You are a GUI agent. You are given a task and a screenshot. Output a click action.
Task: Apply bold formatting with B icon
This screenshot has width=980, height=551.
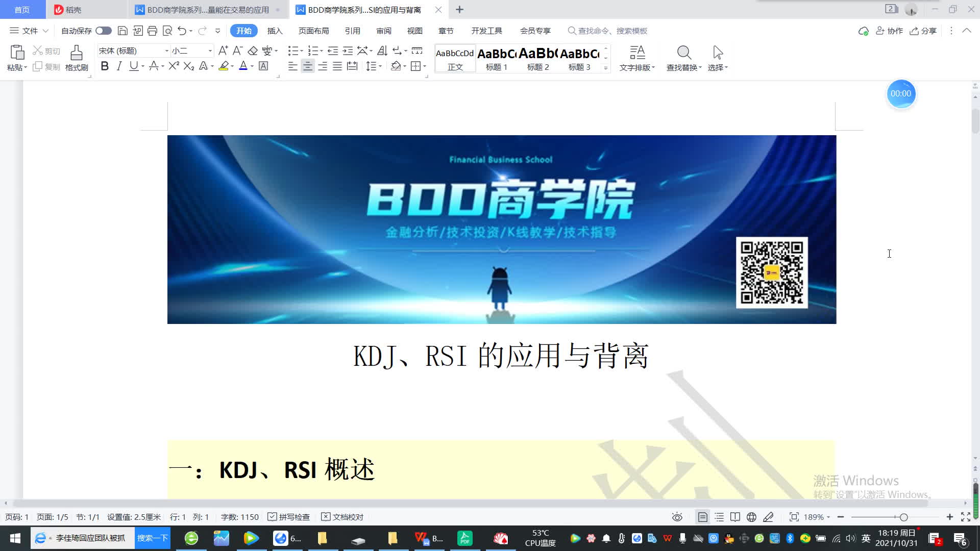[x=105, y=66]
